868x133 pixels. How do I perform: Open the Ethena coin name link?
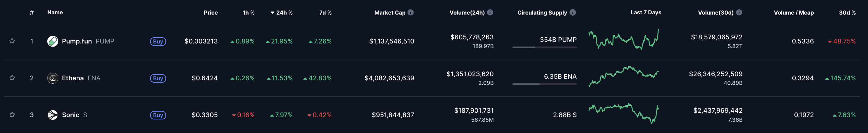click(73, 78)
